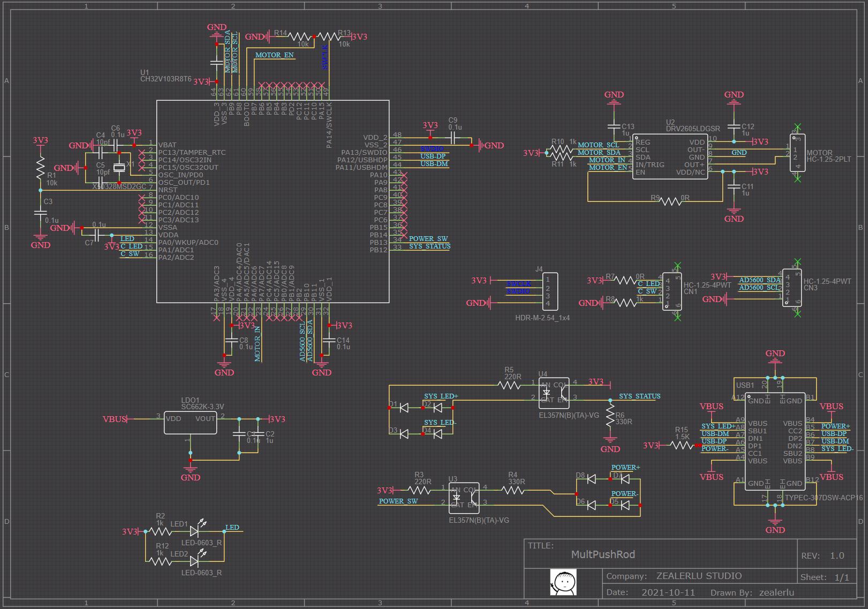Select the R9 0R resistor symbol
This screenshot has width=868, height=609.
(670, 201)
